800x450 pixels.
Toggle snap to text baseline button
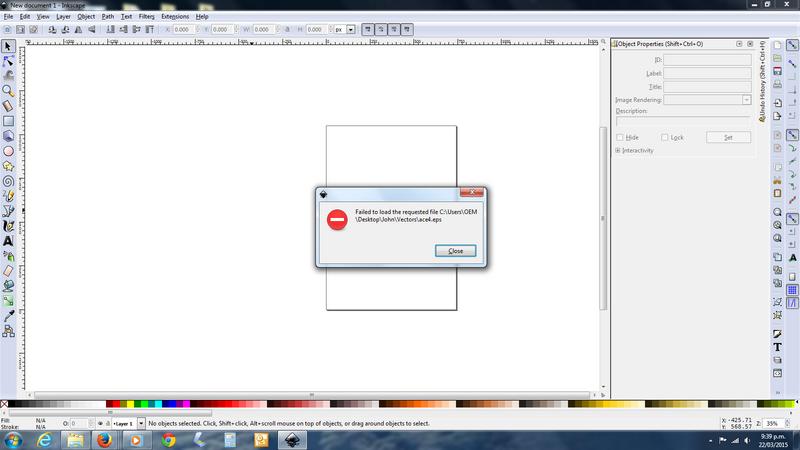[792, 258]
